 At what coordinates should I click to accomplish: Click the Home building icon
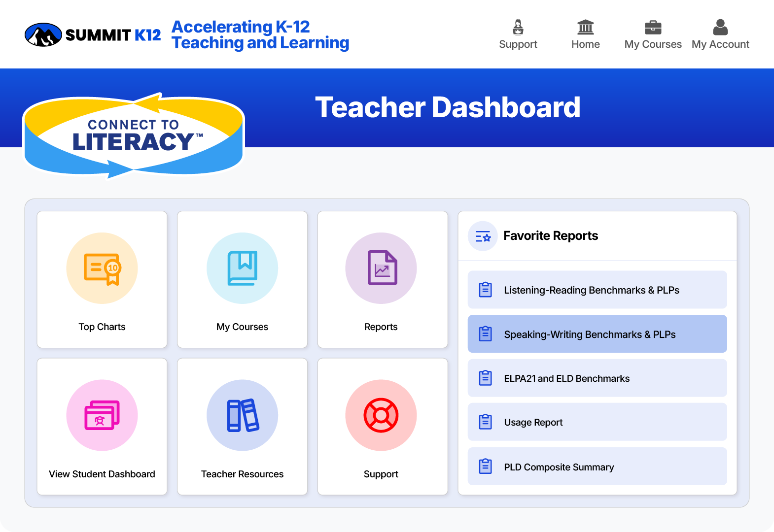(x=586, y=27)
